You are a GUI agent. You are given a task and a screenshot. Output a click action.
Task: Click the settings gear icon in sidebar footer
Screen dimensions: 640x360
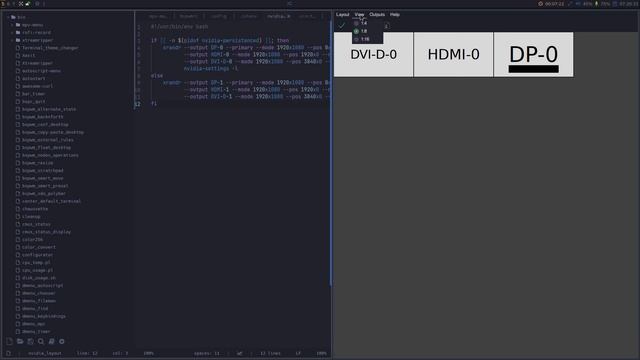point(62,341)
